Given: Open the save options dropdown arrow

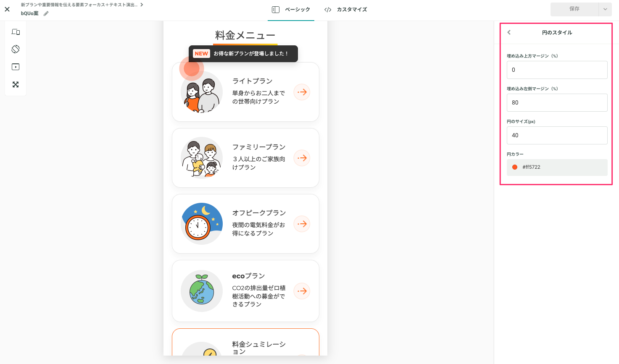Looking at the screenshot, I should [605, 9].
